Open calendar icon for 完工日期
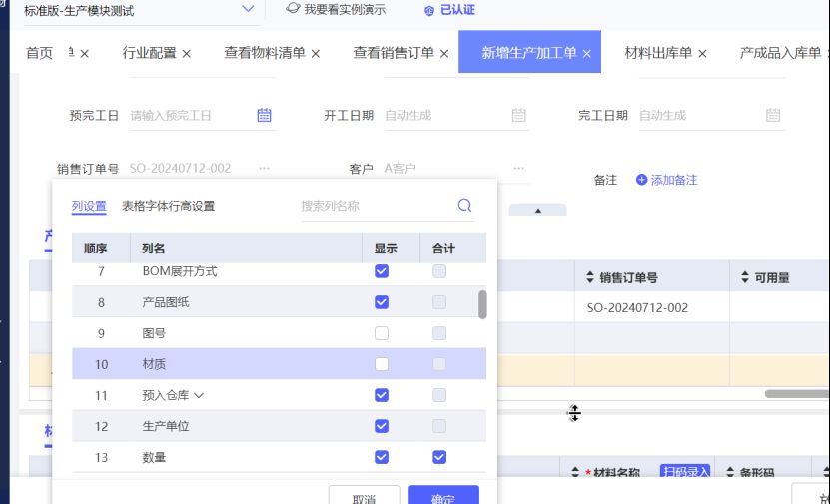Viewport: 830px width, 504px height. pyautogui.click(x=772, y=115)
